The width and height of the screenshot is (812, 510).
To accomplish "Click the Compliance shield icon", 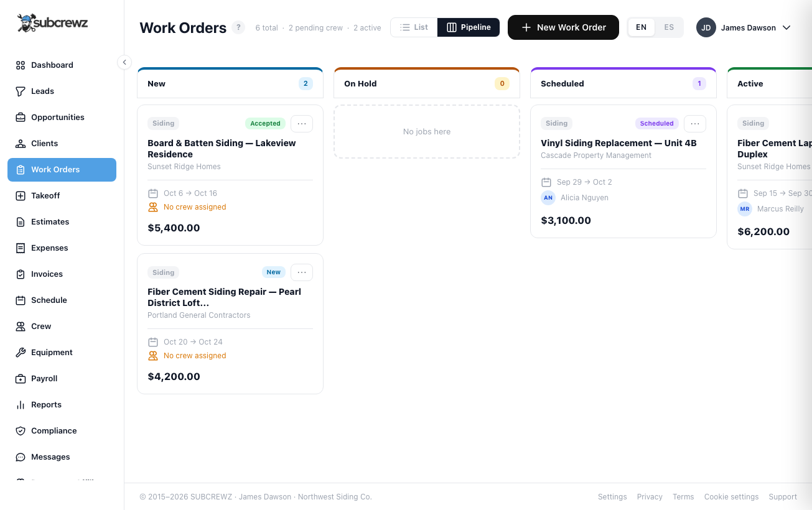I will [21, 431].
